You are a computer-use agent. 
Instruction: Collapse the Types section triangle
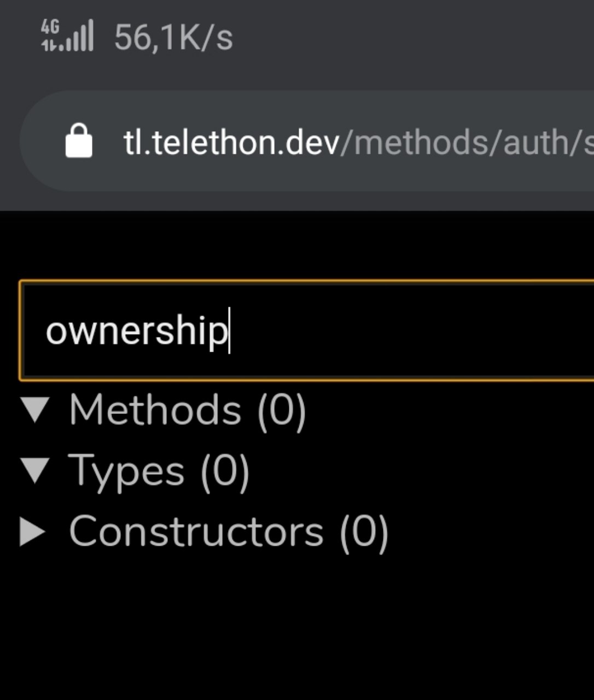click(x=35, y=471)
